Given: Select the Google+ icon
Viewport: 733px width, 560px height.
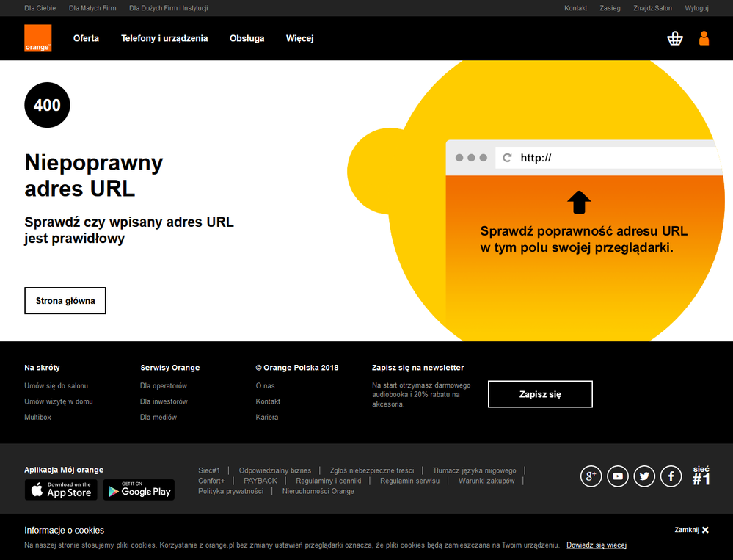Looking at the screenshot, I should coord(591,476).
